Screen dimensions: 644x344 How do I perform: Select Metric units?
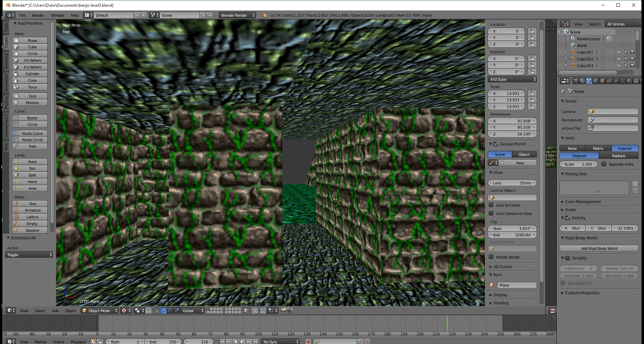598,149
